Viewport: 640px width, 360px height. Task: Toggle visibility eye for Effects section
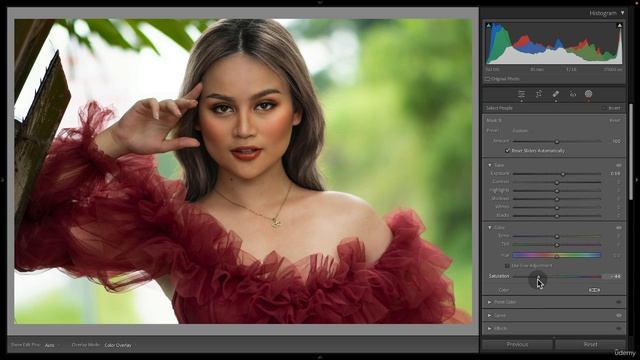(619, 329)
